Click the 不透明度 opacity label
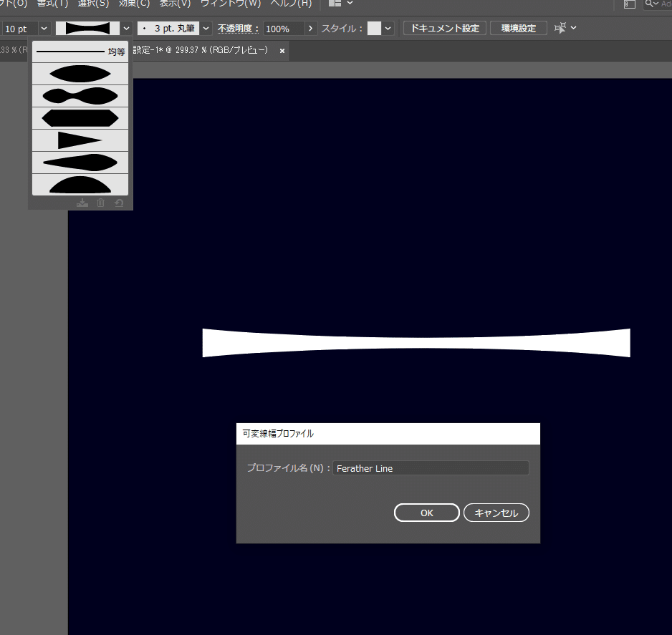 point(238,29)
